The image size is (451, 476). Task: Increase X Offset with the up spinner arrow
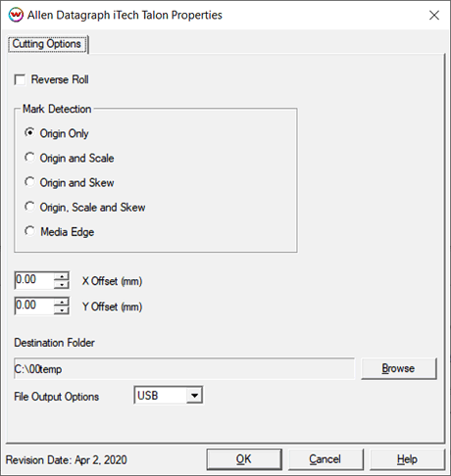coord(62,276)
